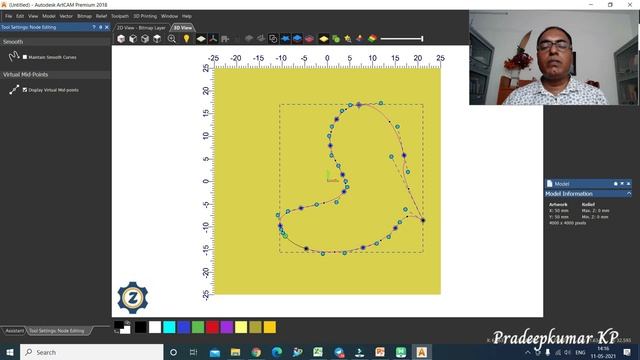The height and width of the screenshot is (360, 640).
Task: Select the blue flat relief layer icon
Action: [298, 39]
